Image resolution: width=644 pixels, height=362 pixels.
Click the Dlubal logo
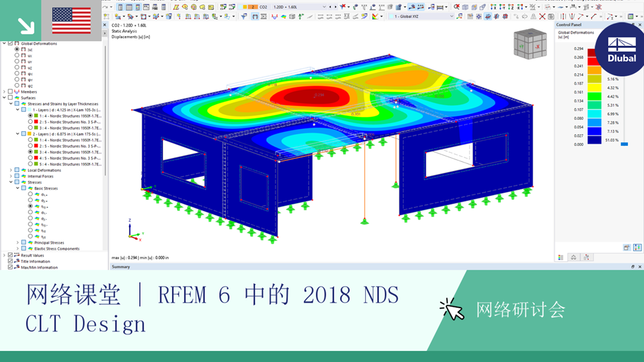622,50
